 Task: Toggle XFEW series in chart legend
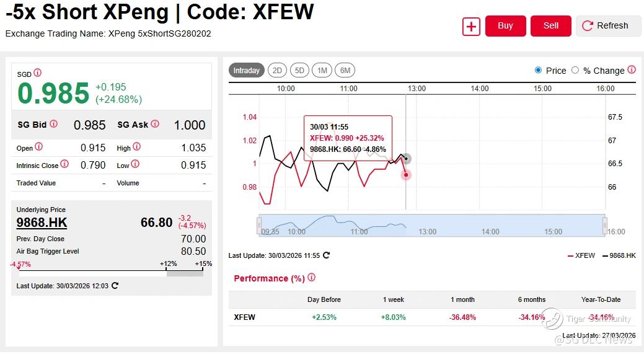coord(581,255)
